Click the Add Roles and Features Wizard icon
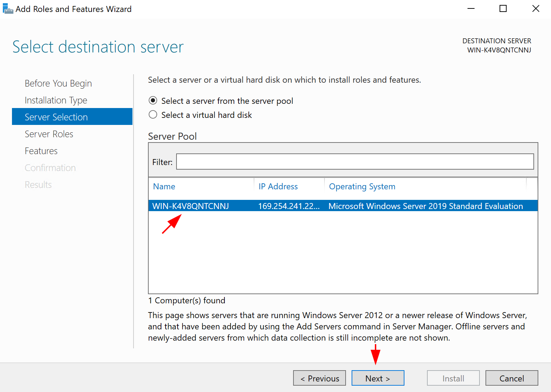The image size is (551, 392). (x=8, y=8)
